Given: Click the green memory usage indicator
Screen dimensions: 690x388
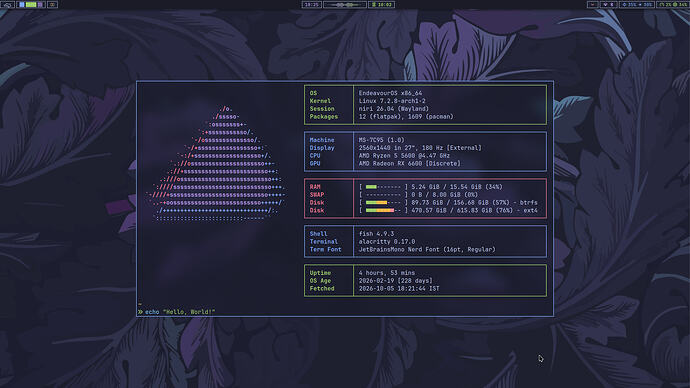Looking at the screenshot, I should click(680, 4).
